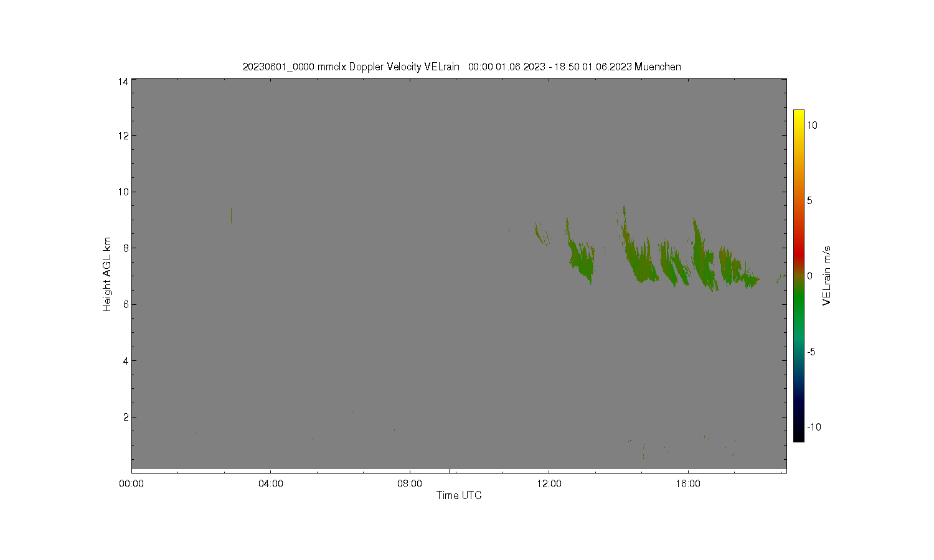Image resolution: width=934 pixels, height=560 pixels.
Task: Click the x-axis tick label 00:00
Action: pyautogui.click(x=131, y=483)
